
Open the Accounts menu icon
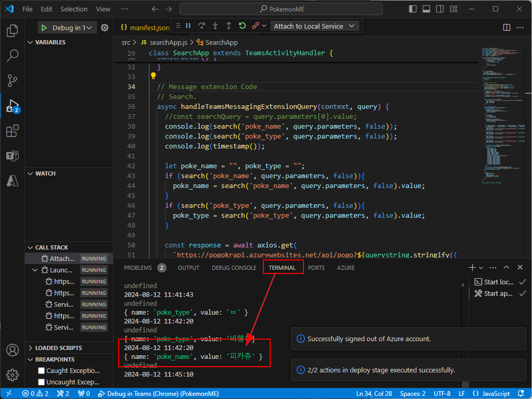(x=12, y=350)
